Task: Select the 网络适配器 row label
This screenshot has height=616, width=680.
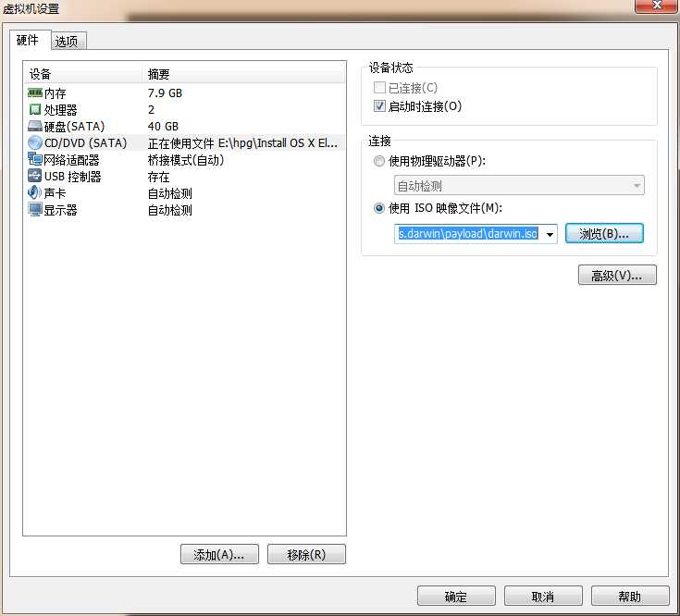Action: pos(71,159)
